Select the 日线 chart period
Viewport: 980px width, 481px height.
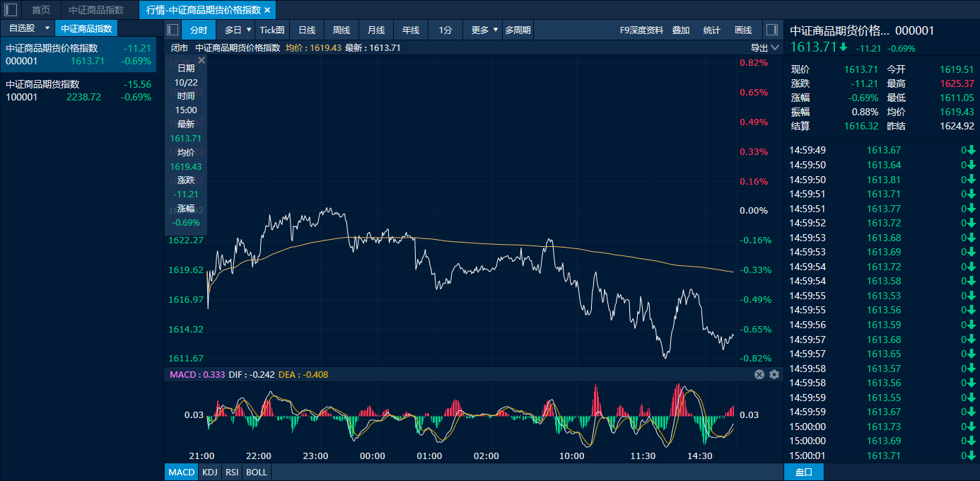coord(307,30)
